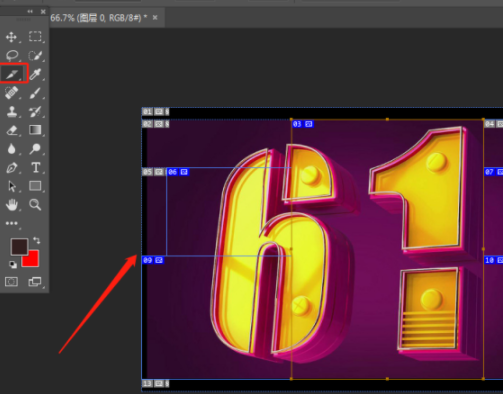This screenshot has width=503, height=394.
Task: Choose the Gradient tool
Action: click(35, 130)
